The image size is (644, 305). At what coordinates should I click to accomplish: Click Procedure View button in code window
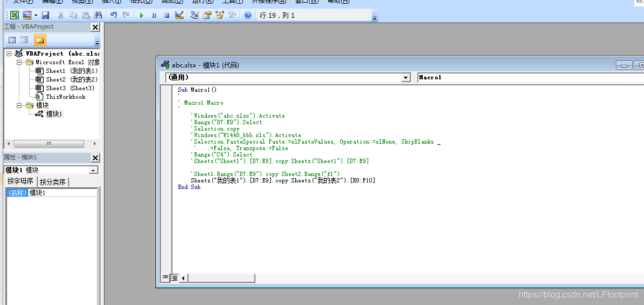pyautogui.click(x=165, y=278)
